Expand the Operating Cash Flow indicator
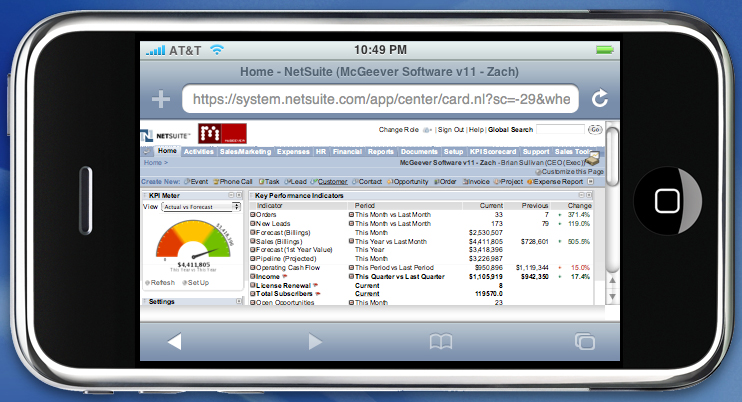The height and width of the screenshot is (402, 742). tap(253, 268)
